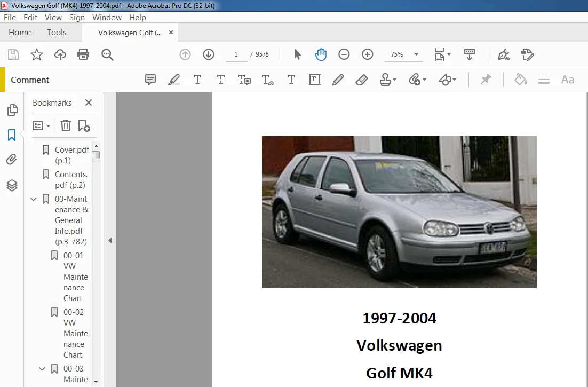Open the View menu
The width and height of the screenshot is (588, 387).
53,18
